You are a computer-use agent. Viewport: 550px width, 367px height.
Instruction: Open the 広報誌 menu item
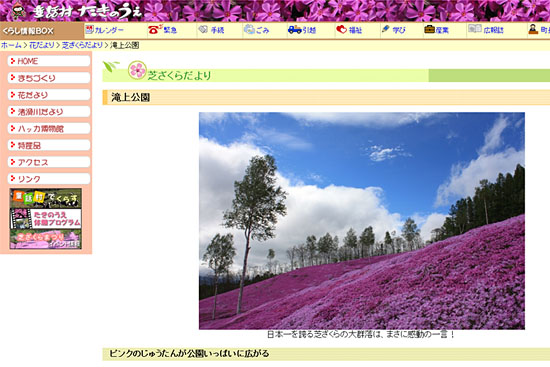pos(493,30)
